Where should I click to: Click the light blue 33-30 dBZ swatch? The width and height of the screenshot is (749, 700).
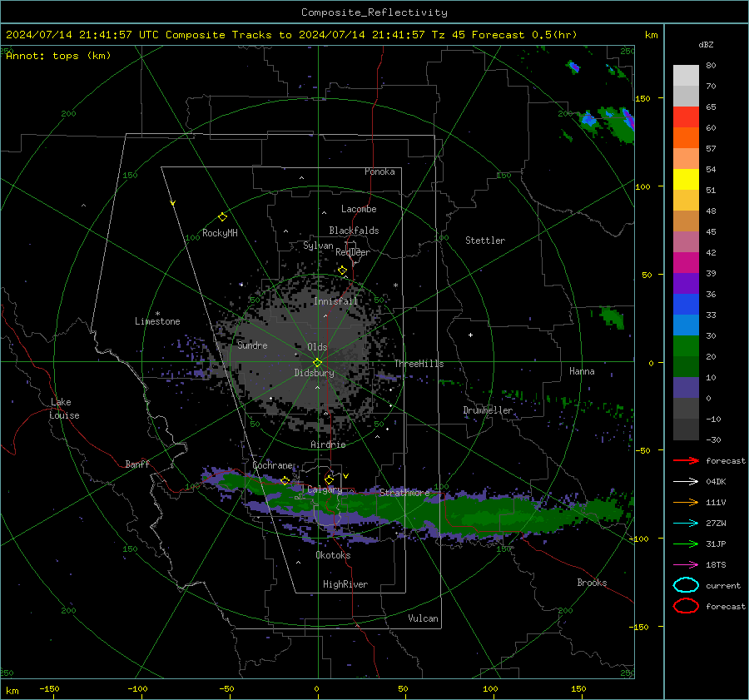click(x=686, y=325)
